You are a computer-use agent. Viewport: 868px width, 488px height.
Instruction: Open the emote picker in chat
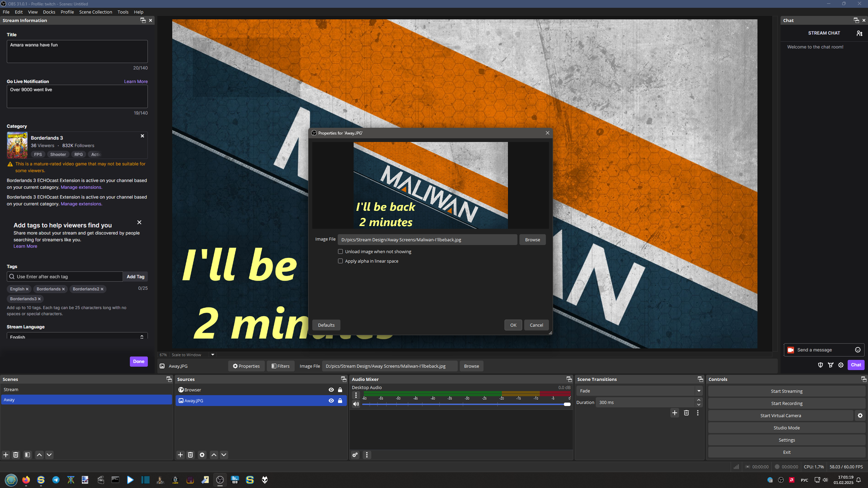pyautogui.click(x=858, y=350)
